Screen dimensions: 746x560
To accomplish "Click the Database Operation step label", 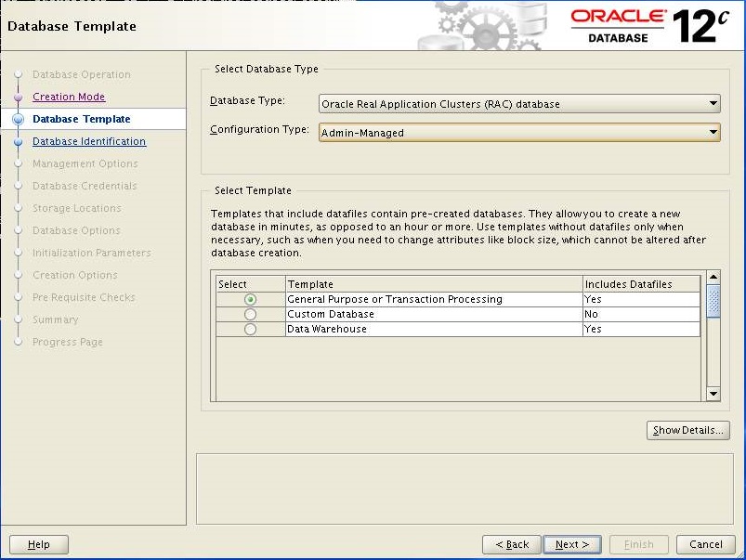I will [x=82, y=74].
